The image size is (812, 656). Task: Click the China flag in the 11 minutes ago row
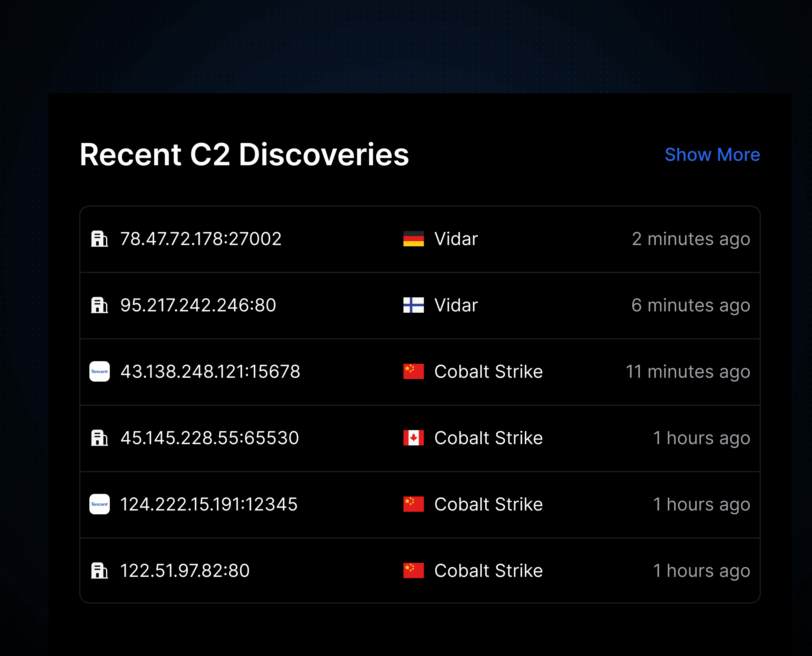tap(413, 371)
